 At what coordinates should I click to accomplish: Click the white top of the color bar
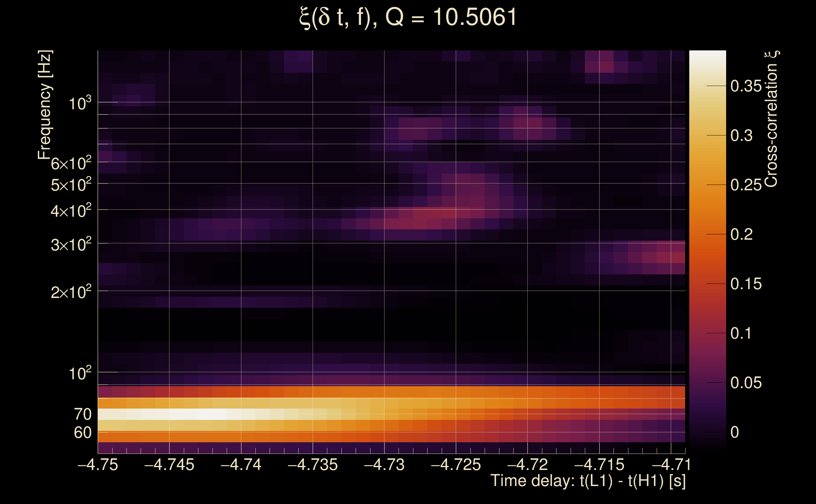[x=707, y=57]
